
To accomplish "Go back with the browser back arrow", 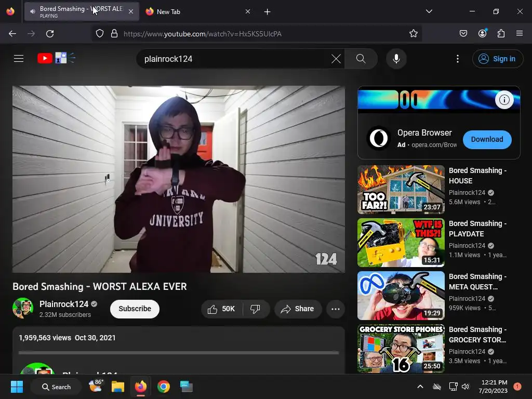I will point(12,34).
